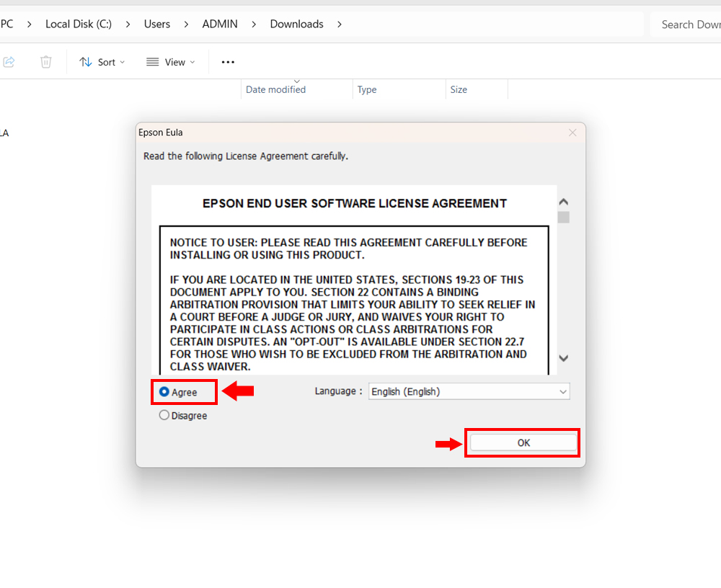
Task: Click the Share icon in Explorer toolbar
Action: (9, 61)
